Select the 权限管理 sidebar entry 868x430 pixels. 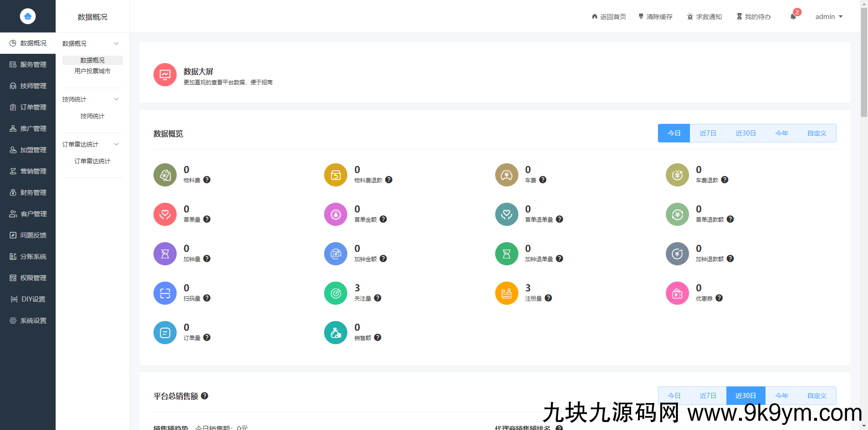point(28,277)
